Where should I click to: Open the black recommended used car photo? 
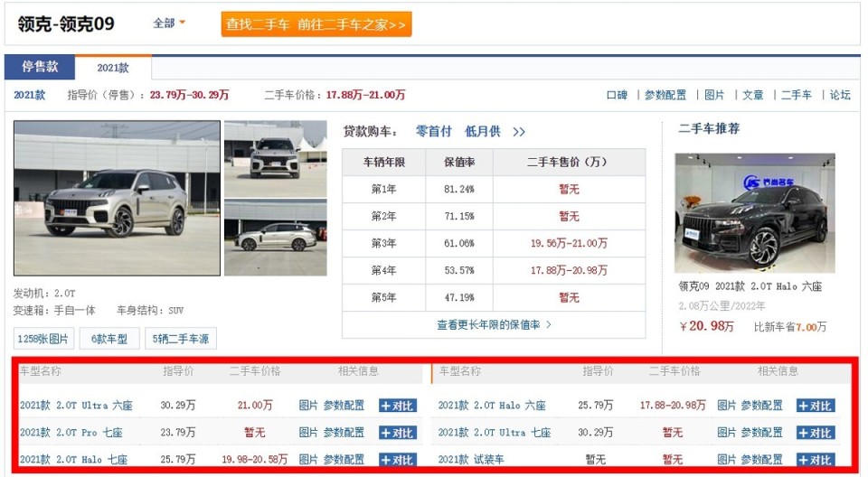754,213
